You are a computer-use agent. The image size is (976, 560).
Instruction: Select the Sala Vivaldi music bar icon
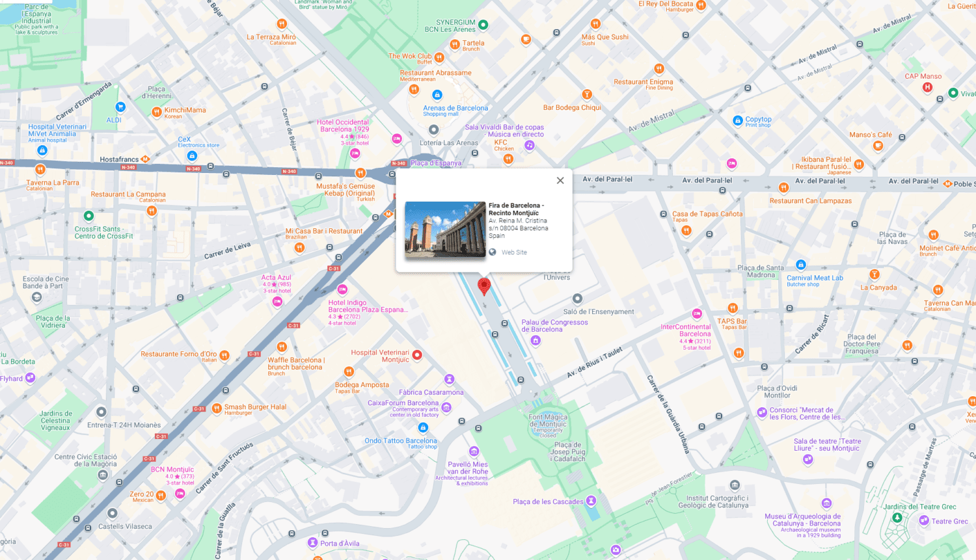pyautogui.click(x=530, y=146)
